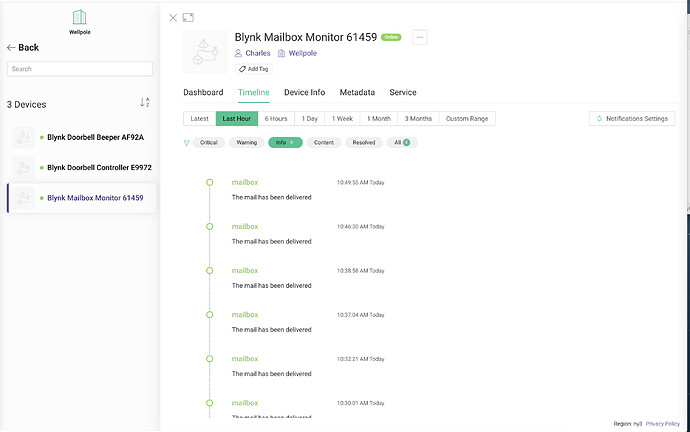Click the Charles owner user icon
This screenshot has height=432, width=690.
tap(238, 53)
